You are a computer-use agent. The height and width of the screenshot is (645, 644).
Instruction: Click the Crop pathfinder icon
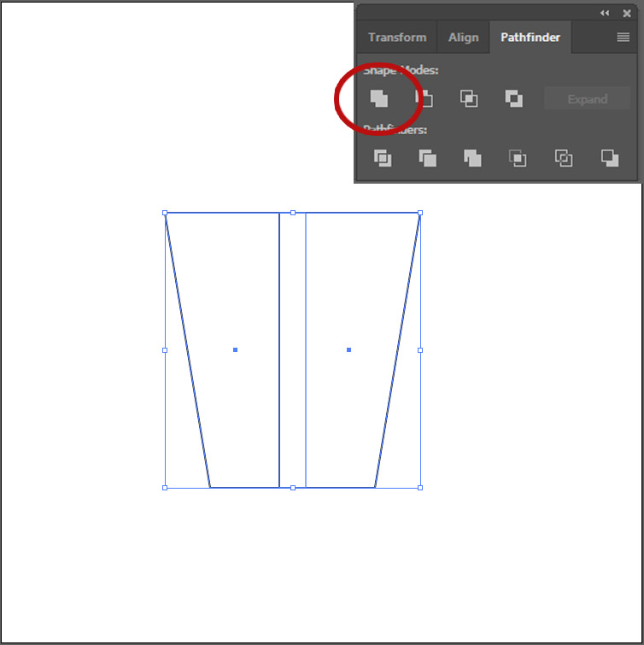pos(518,158)
